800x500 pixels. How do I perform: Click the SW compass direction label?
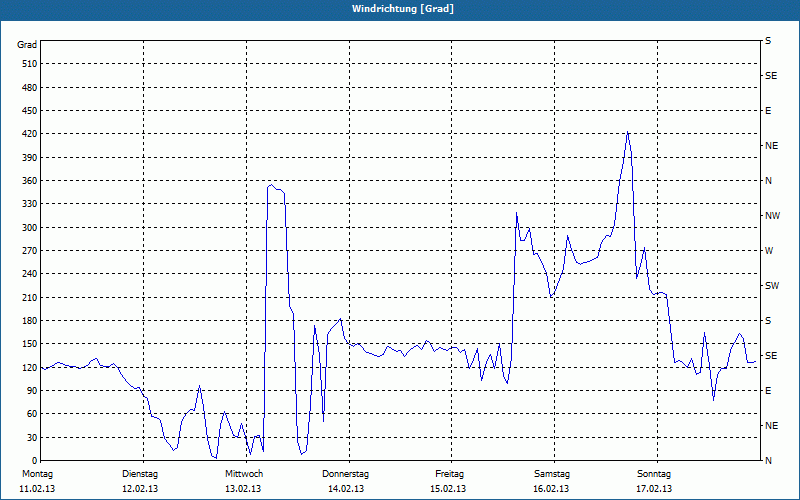click(x=772, y=286)
